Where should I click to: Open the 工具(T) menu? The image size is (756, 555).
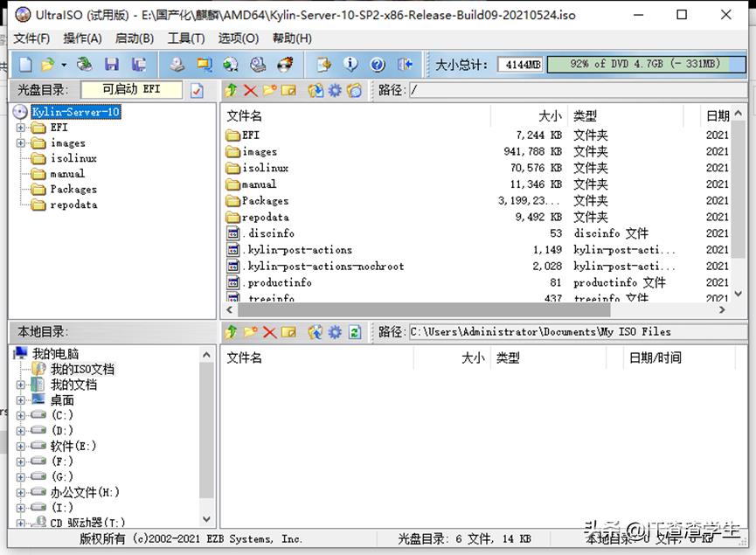click(185, 38)
